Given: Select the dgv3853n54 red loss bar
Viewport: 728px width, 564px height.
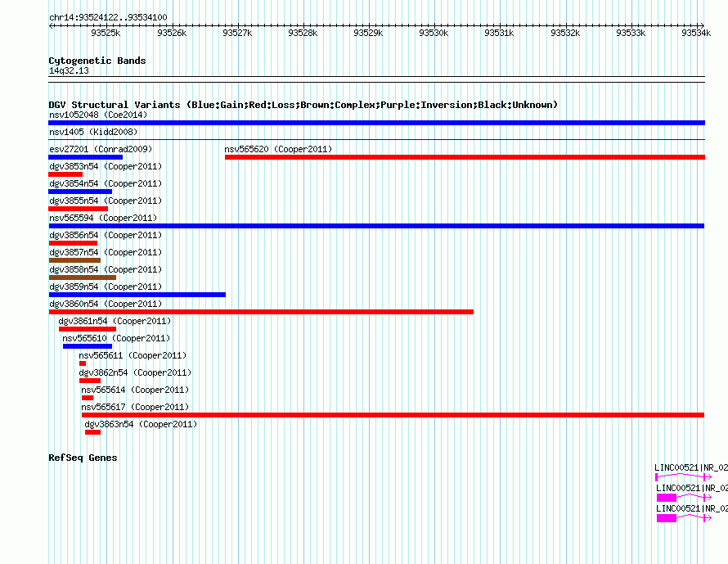Looking at the screenshot, I should click(x=65, y=174).
